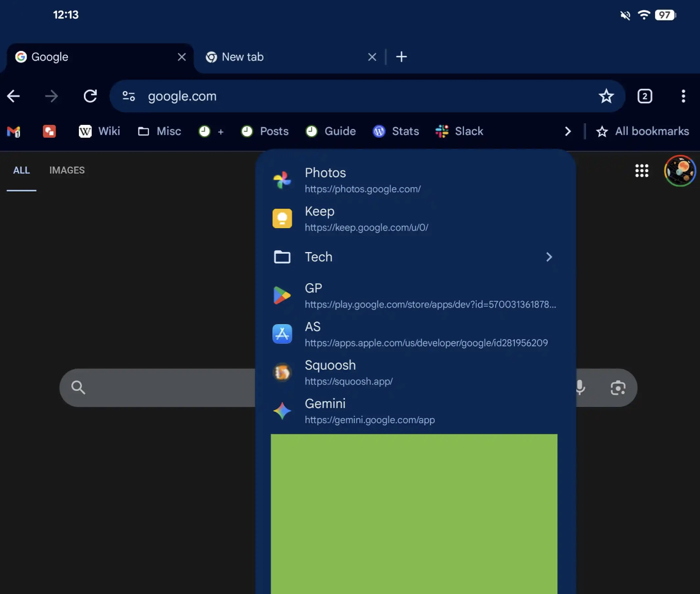Start voice search with the microphone
Viewport: 700px width, 594px height.
point(580,387)
